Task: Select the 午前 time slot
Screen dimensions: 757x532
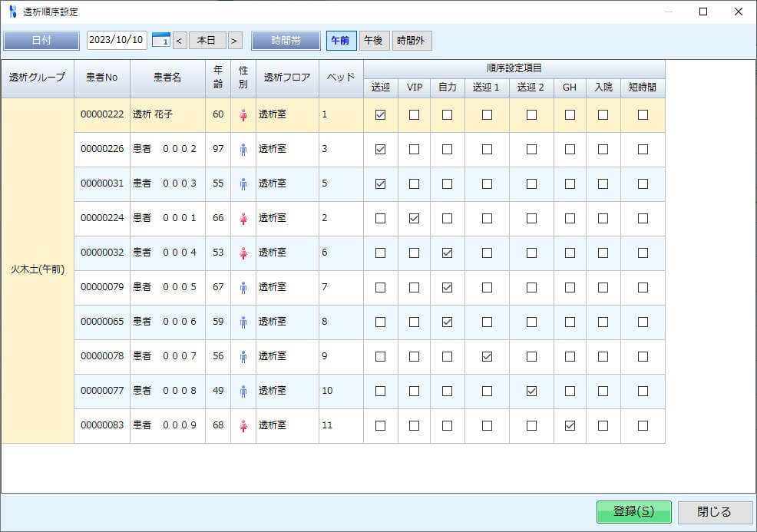Action: (342, 41)
